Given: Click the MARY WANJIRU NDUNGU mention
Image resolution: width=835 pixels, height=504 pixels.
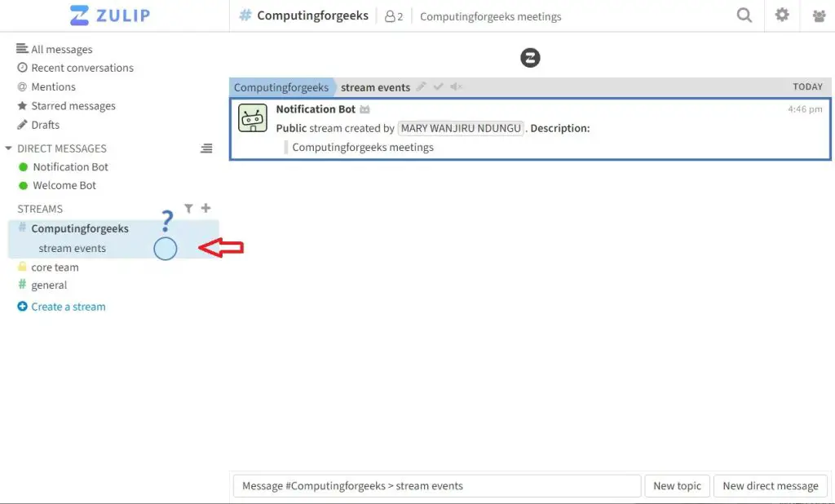Looking at the screenshot, I should [x=461, y=128].
